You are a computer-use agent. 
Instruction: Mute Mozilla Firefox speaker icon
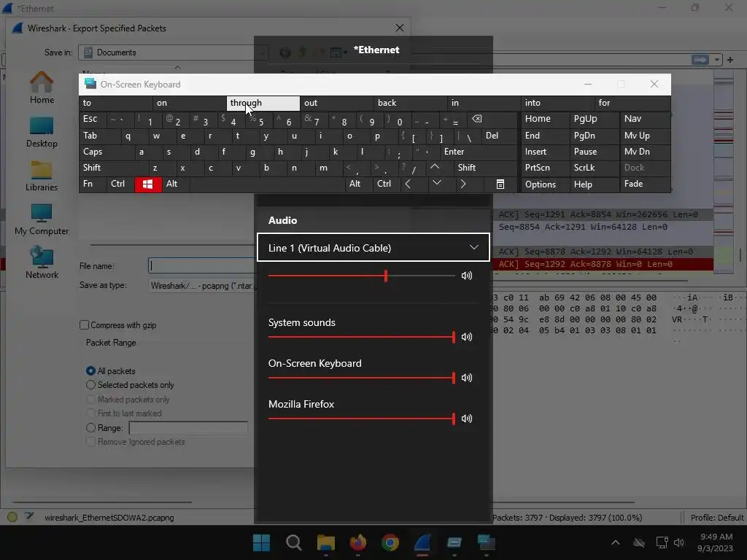coord(467,419)
